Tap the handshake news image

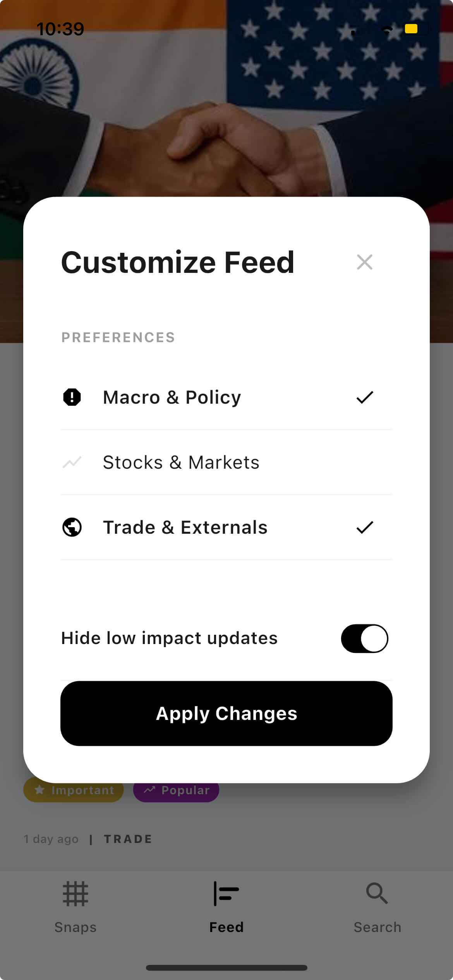(226, 116)
